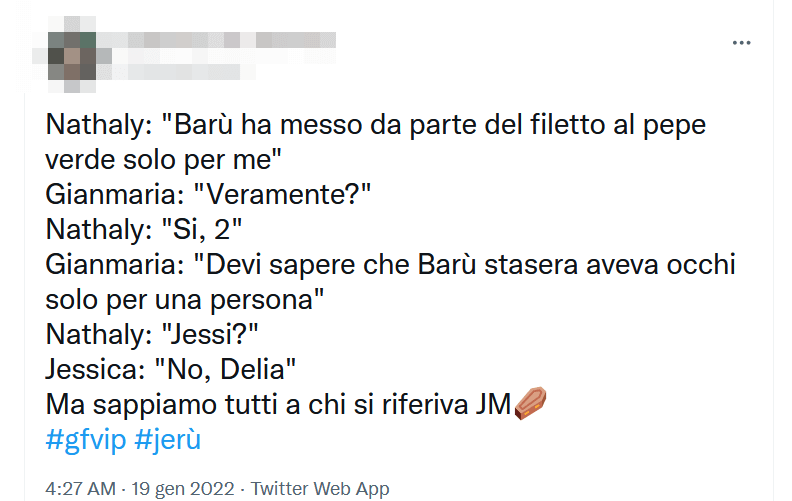This screenshot has height=501, width=792.
Task: Click the 4:27 AM timestamp
Action: click(78, 489)
